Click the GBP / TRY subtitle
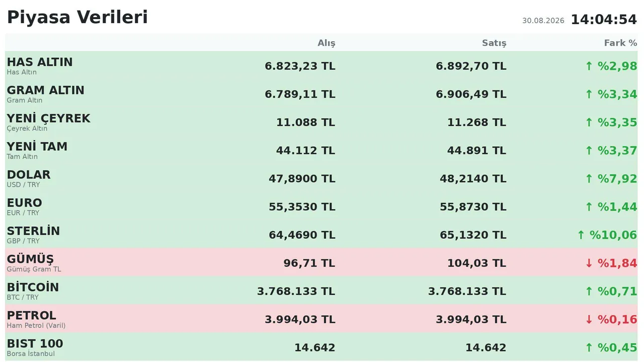The height and width of the screenshot is (362, 644). (x=23, y=241)
